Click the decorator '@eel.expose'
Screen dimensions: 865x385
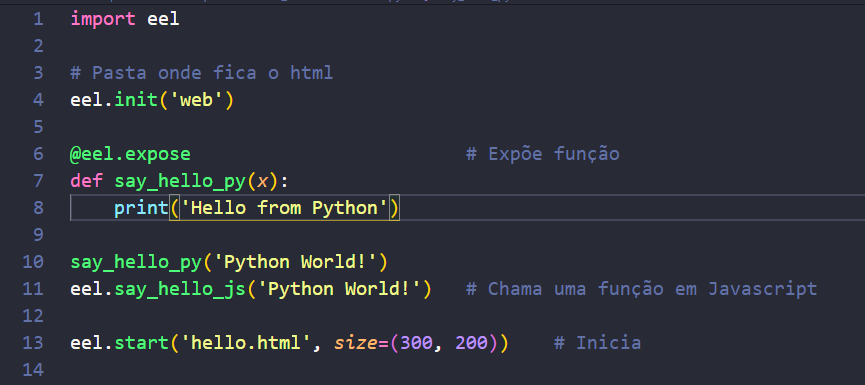pos(130,154)
